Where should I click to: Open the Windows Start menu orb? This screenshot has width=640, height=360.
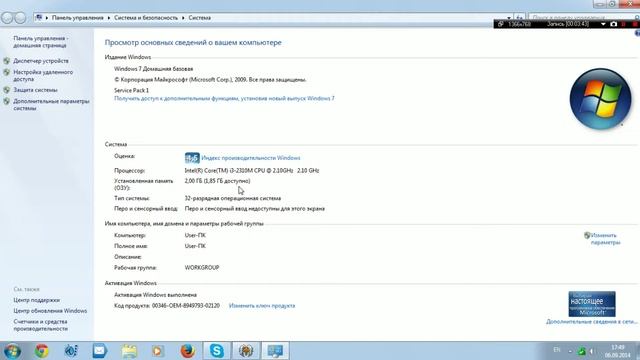click(12, 351)
